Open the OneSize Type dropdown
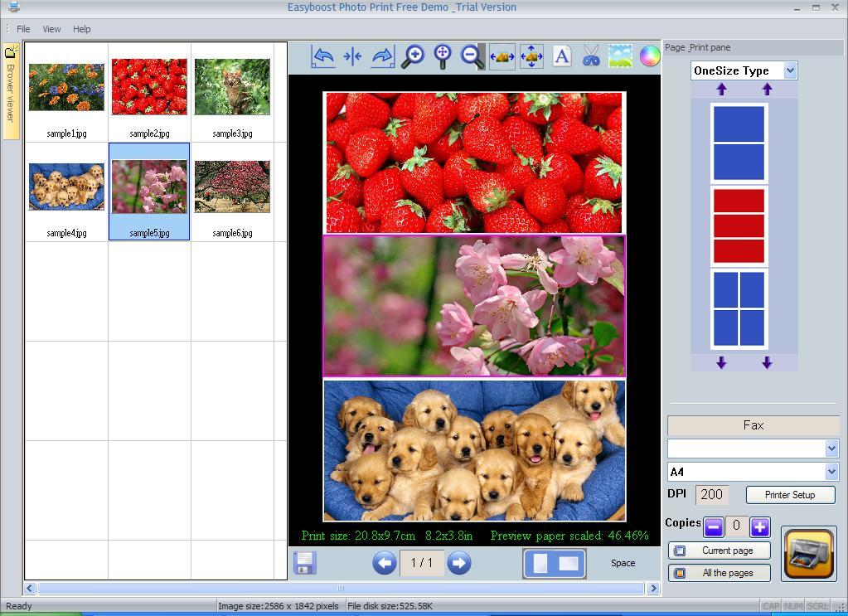848x616 pixels. click(743, 70)
